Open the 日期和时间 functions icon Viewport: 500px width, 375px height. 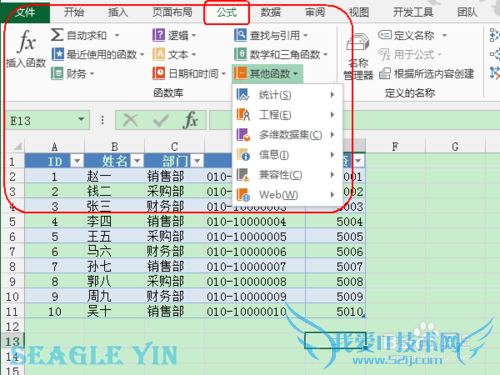pos(159,73)
